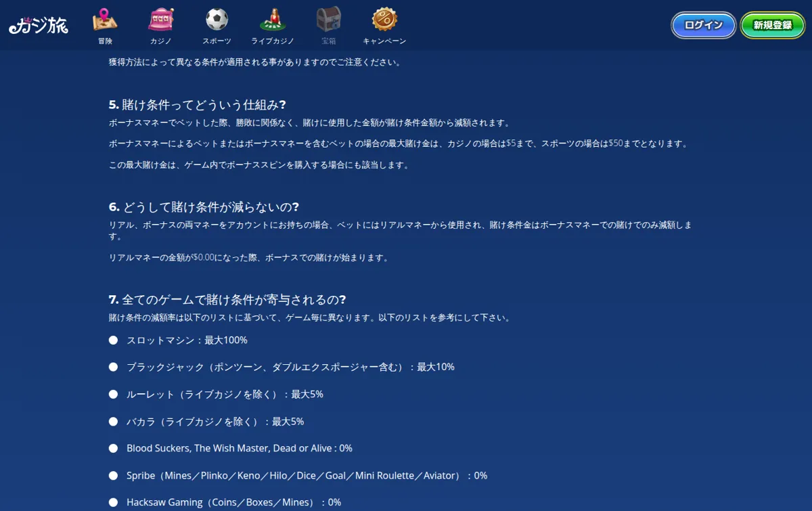This screenshot has height=511, width=812.
Task: Open the スポーツ soccer ball icon
Action: pyautogui.click(x=217, y=20)
